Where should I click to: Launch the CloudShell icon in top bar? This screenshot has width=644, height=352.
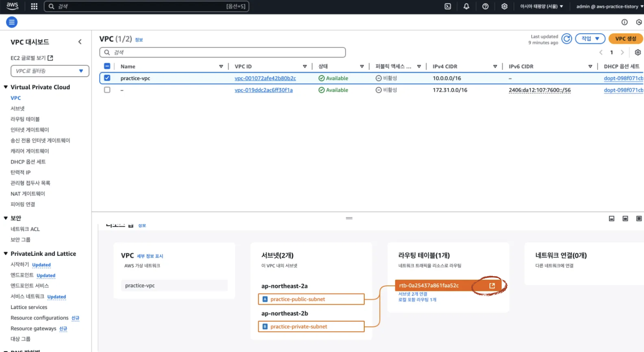click(448, 6)
